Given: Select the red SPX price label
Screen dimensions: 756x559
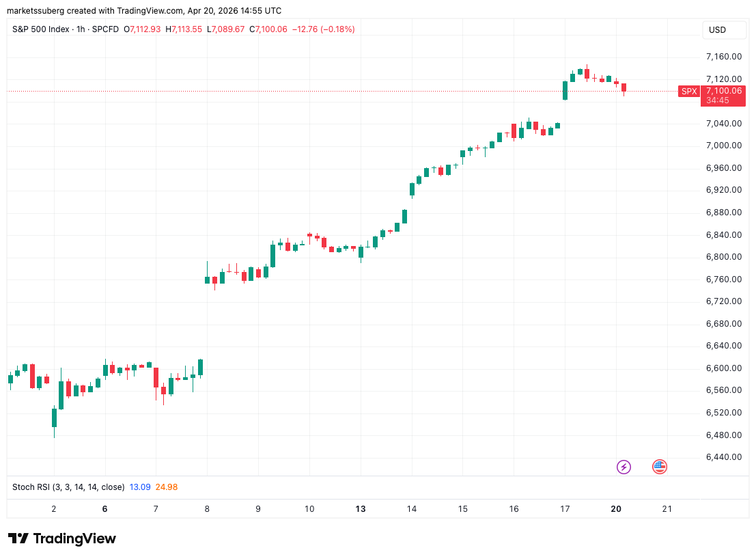Looking at the screenshot, I should coord(688,91).
